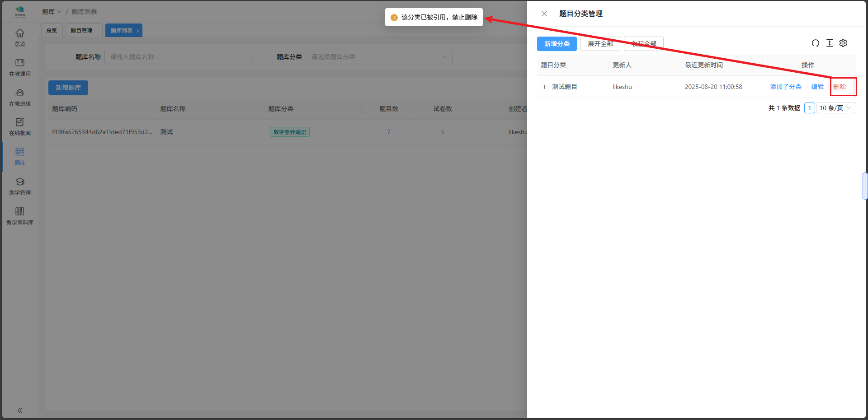Open the 10 条/页 page size dropdown
Viewport: 868px width, 420px height.
pyautogui.click(x=835, y=108)
